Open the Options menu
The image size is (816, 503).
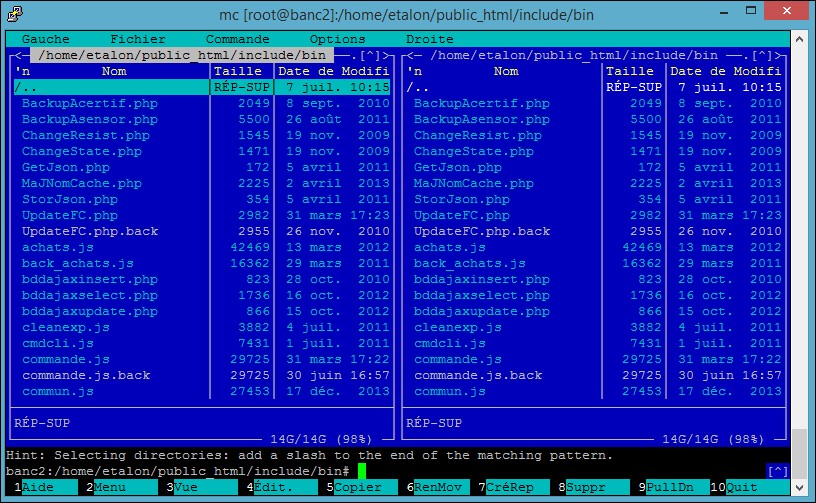(x=337, y=39)
